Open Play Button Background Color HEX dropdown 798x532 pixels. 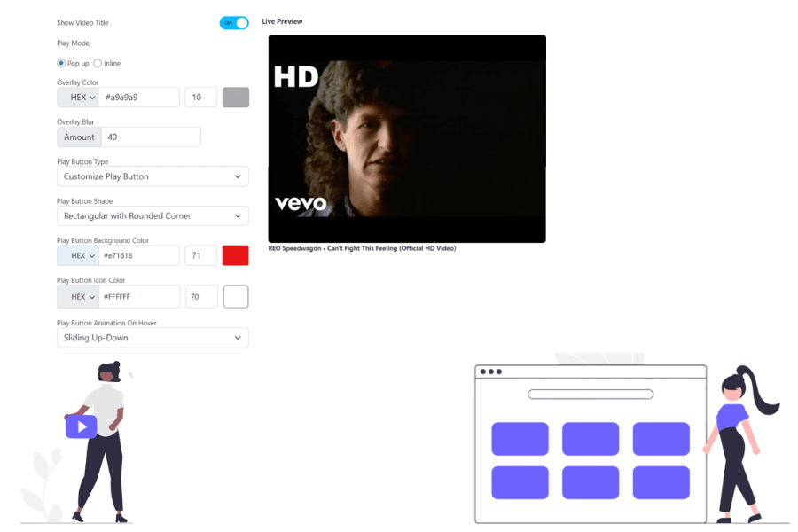pyautogui.click(x=78, y=255)
